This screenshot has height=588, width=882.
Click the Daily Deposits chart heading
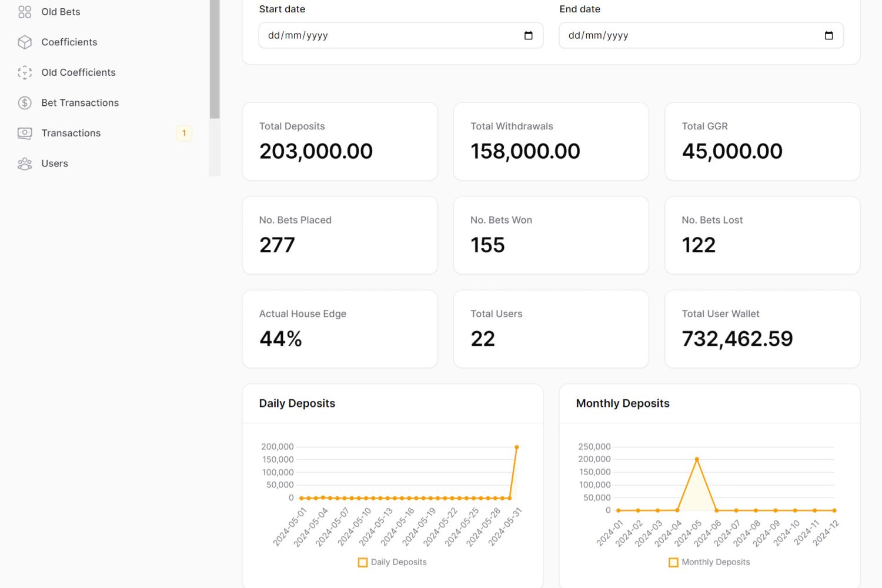[297, 403]
